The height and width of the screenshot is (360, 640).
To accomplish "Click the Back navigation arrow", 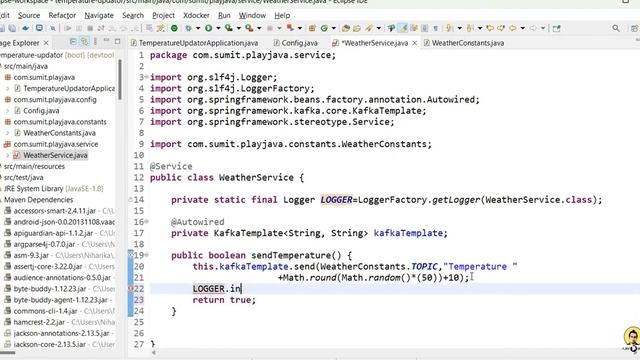I will click(x=512, y=28).
